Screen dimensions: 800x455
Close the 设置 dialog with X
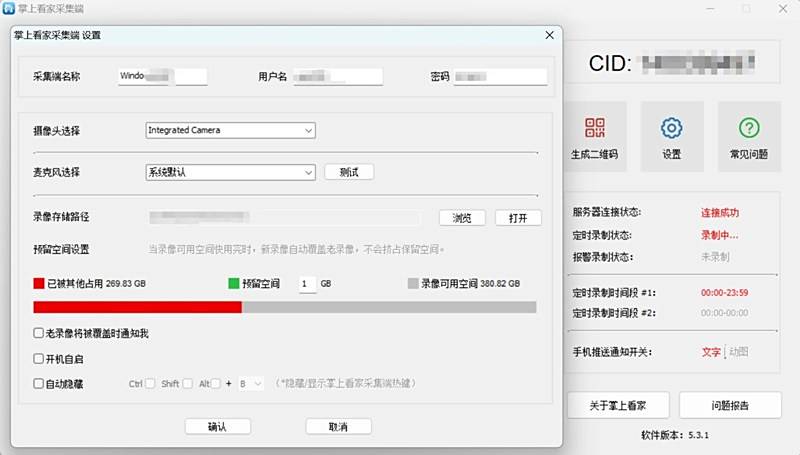[549, 35]
